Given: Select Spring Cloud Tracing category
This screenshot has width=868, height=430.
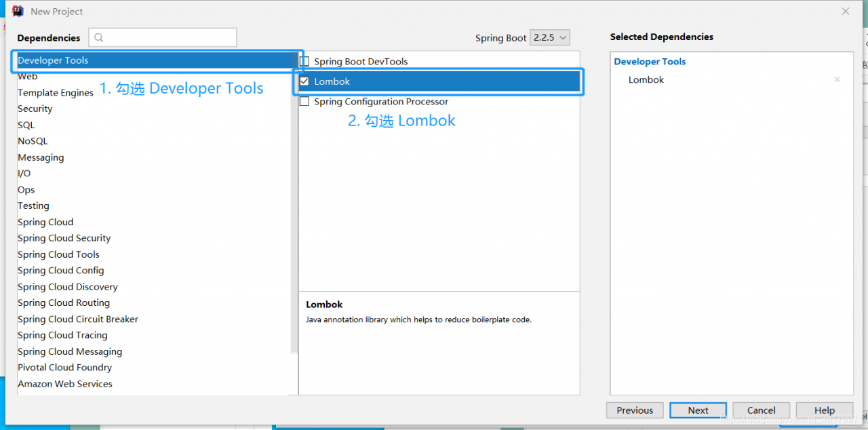Looking at the screenshot, I should [62, 335].
